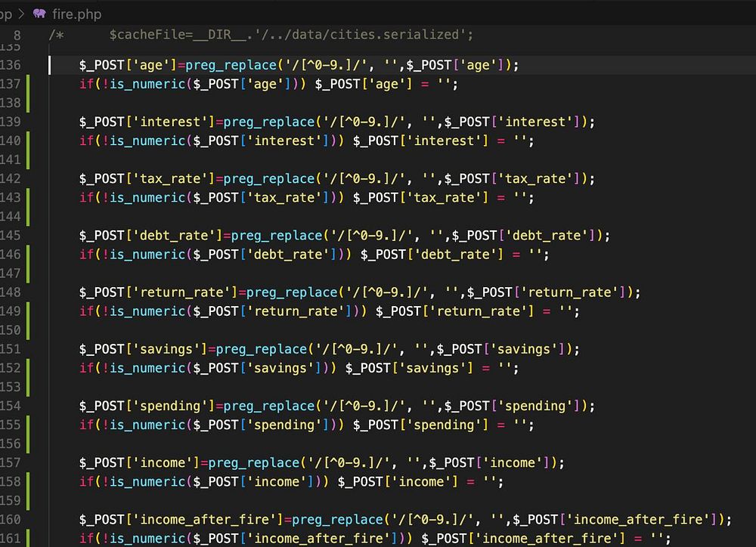The width and height of the screenshot is (756, 547).
Task: Click preg_replace on the income line
Action: [x=254, y=463]
